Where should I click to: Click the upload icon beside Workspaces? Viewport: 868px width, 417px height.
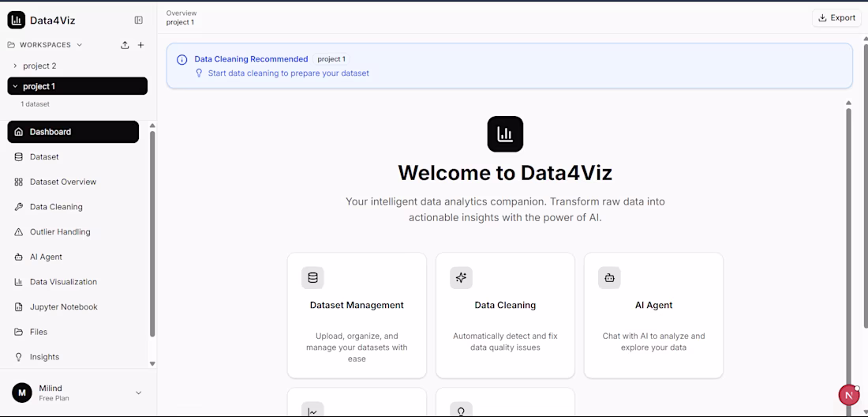click(x=125, y=45)
